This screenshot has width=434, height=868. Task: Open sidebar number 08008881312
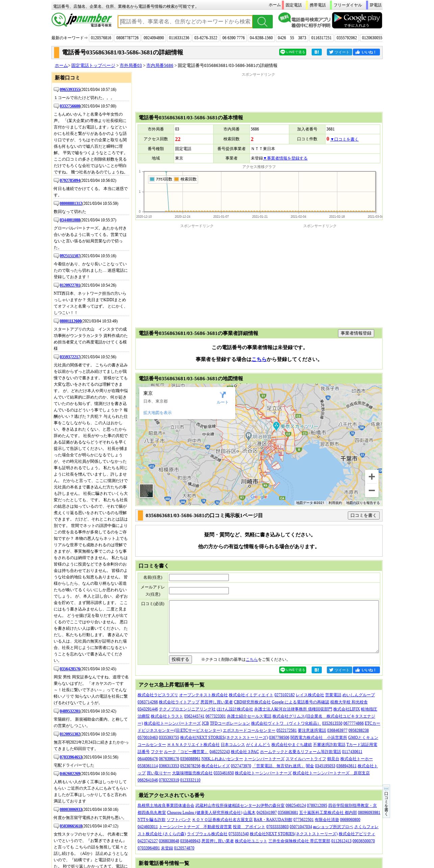click(71, 203)
